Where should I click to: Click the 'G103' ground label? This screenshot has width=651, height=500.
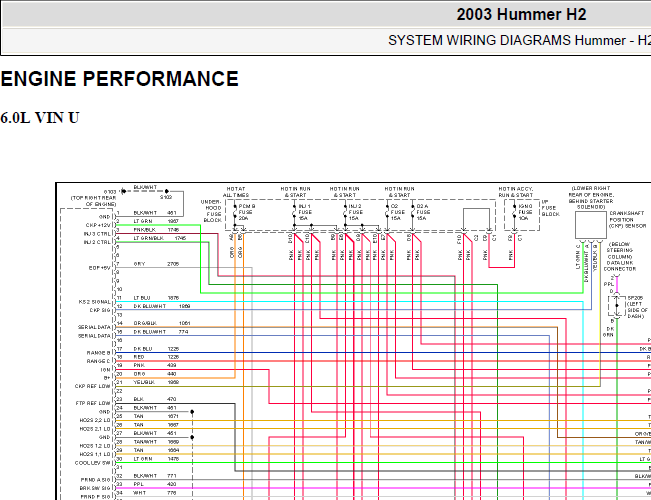[110, 192]
